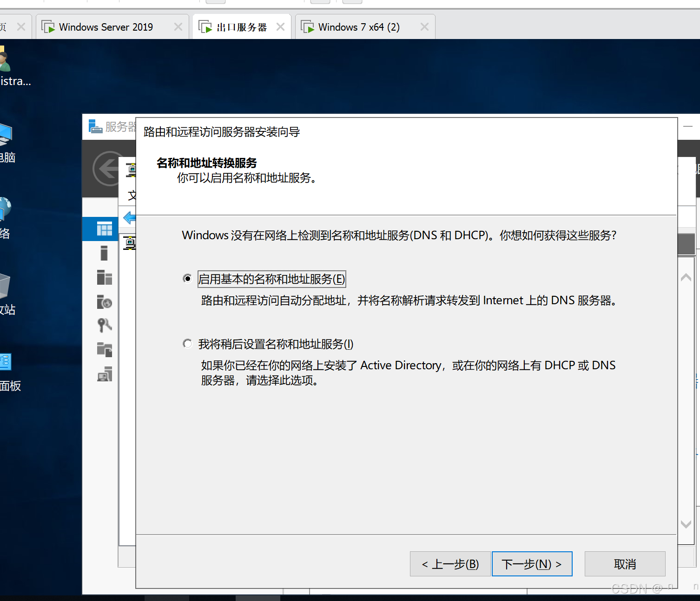Click the 下一步 button in the wizard

(x=532, y=563)
